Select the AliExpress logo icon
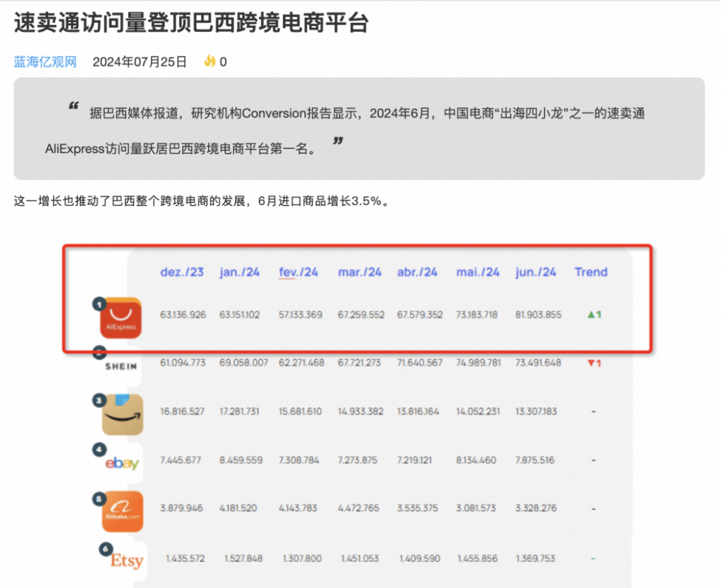The image size is (721, 588). click(x=120, y=318)
